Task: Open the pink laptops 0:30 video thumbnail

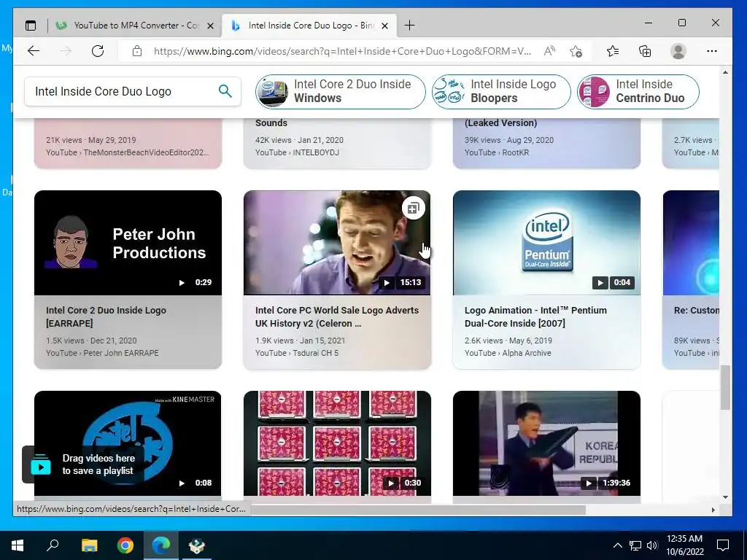Action: click(x=337, y=443)
